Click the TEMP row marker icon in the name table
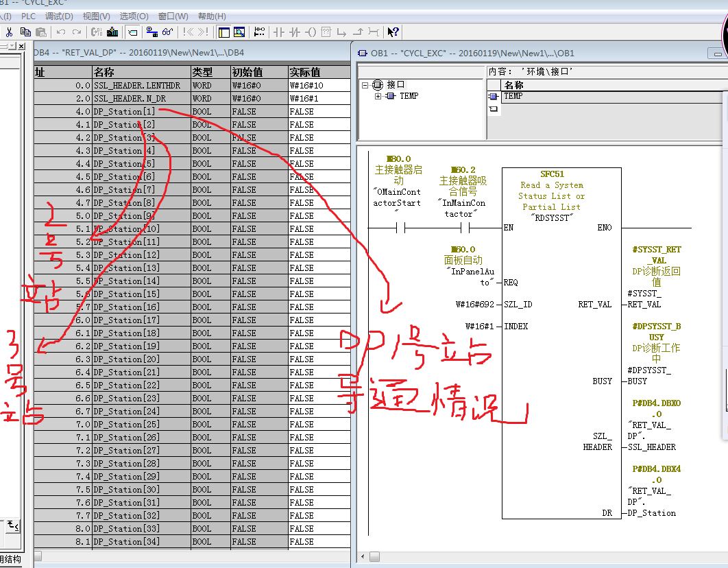728x568 pixels. tap(493, 96)
